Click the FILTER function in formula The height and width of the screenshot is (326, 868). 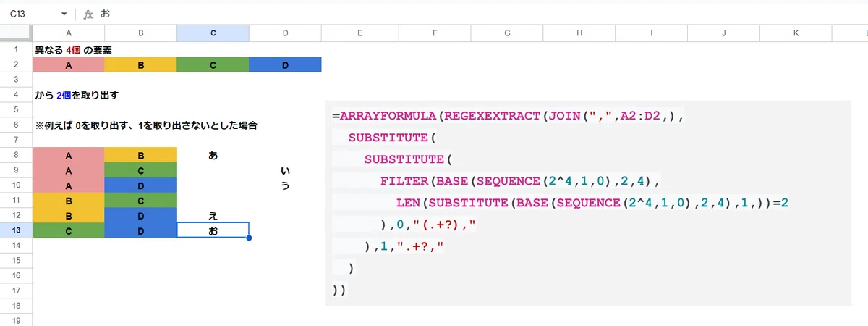coord(404,181)
